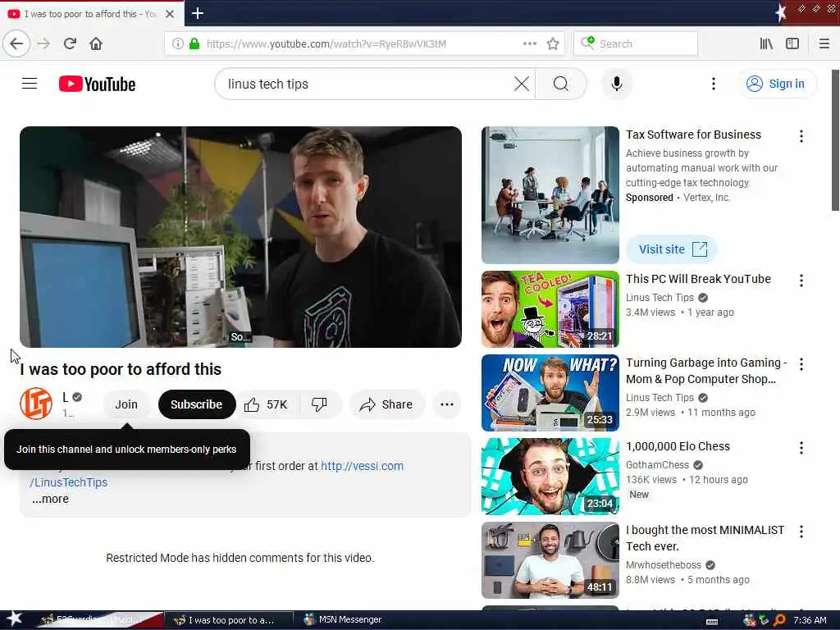This screenshot has height=630, width=840.
Task: Click the taskbar clock 7:36 AM
Action: [810, 620]
